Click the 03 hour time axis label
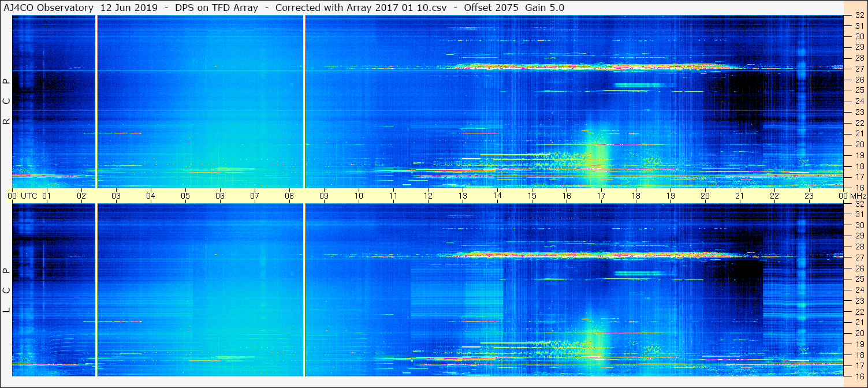The width and height of the screenshot is (868, 388). tap(116, 196)
